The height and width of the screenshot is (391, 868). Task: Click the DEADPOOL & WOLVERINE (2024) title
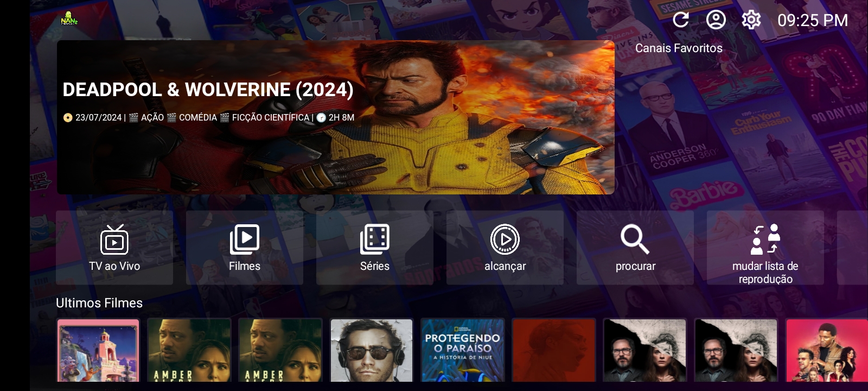tap(208, 90)
